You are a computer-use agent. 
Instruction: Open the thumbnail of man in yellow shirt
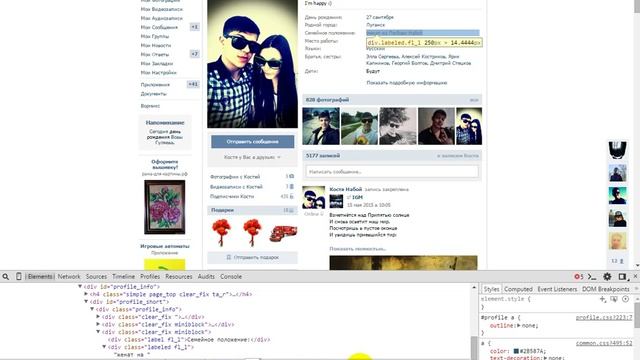360,126
